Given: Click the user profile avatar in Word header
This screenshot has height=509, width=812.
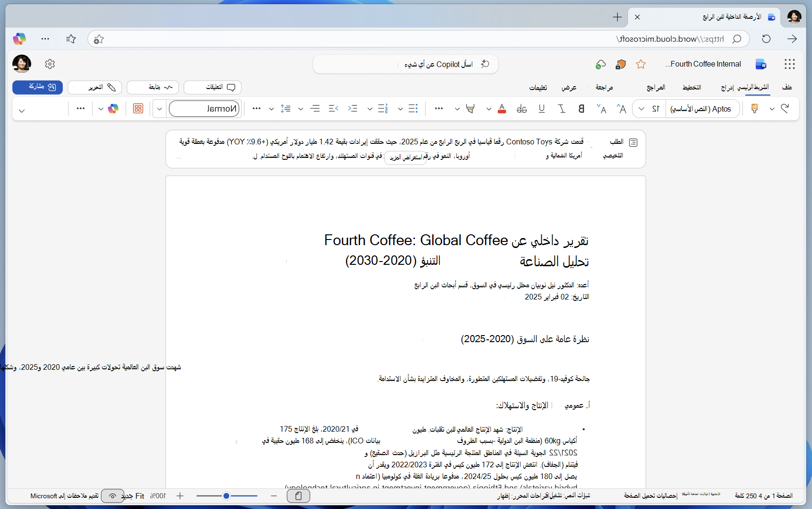Looking at the screenshot, I should click(22, 64).
